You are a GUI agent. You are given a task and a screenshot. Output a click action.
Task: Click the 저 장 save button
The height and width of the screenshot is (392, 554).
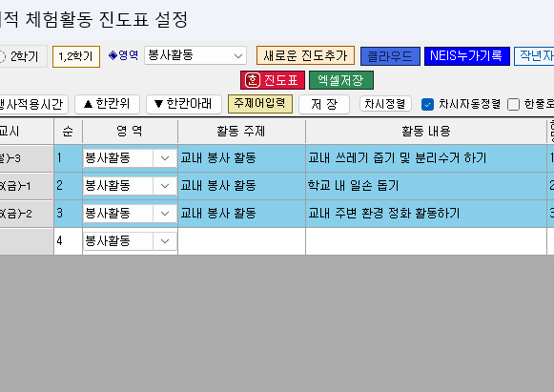click(324, 104)
